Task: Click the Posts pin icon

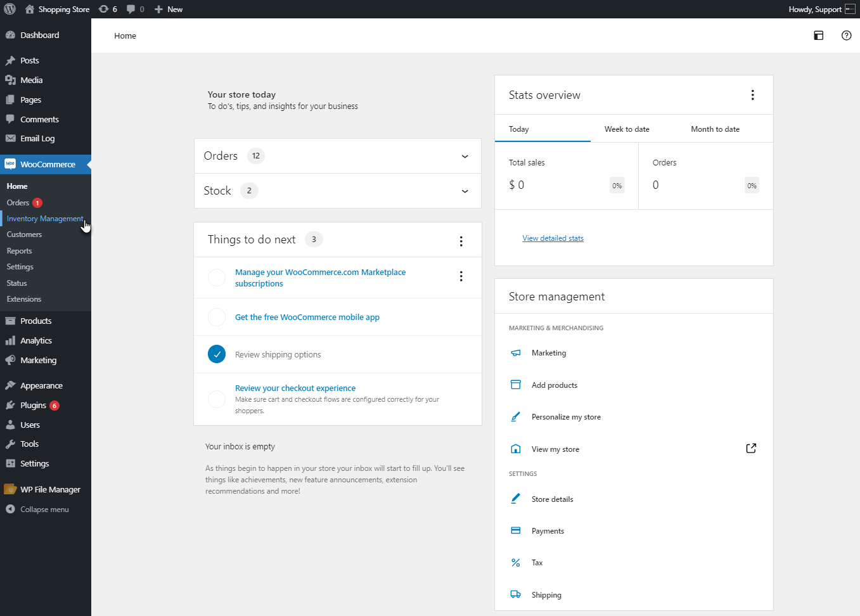Action: [x=10, y=61]
